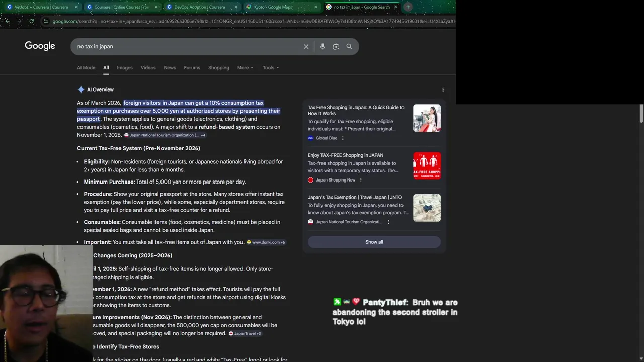
Task: Click the Japan Shopping Now favicon
Action: coord(310,180)
